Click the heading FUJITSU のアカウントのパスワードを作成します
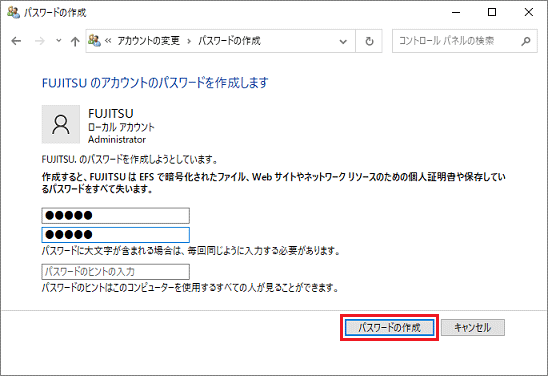 pyautogui.click(x=155, y=83)
